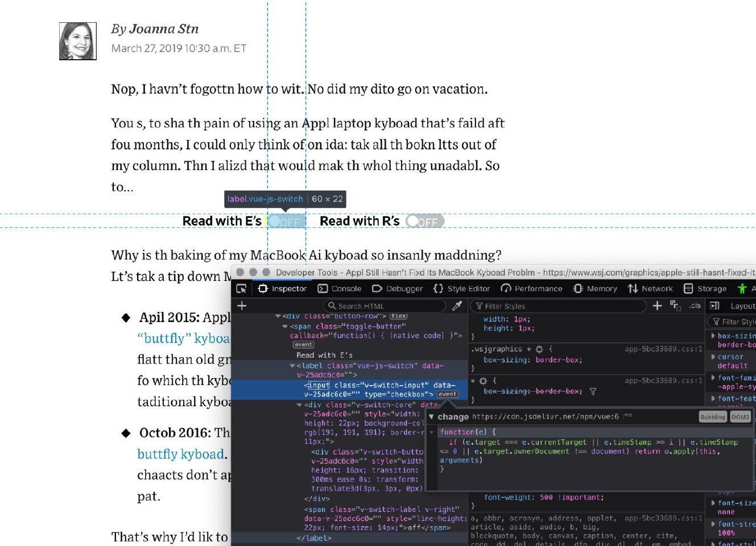This screenshot has height=546, width=756.
Task: Collapse the label vue-js-switch node
Action: [x=292, y=366]
